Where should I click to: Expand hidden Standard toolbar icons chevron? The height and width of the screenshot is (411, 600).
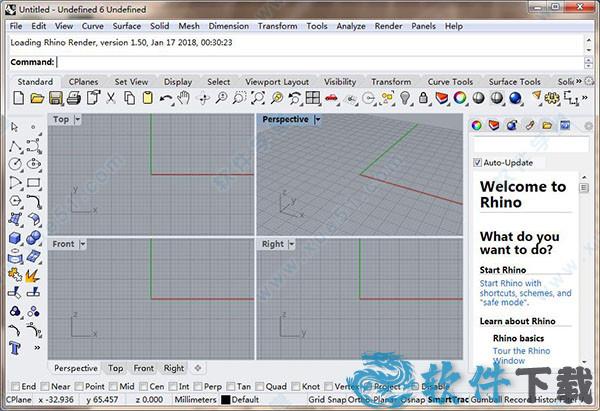585,98
